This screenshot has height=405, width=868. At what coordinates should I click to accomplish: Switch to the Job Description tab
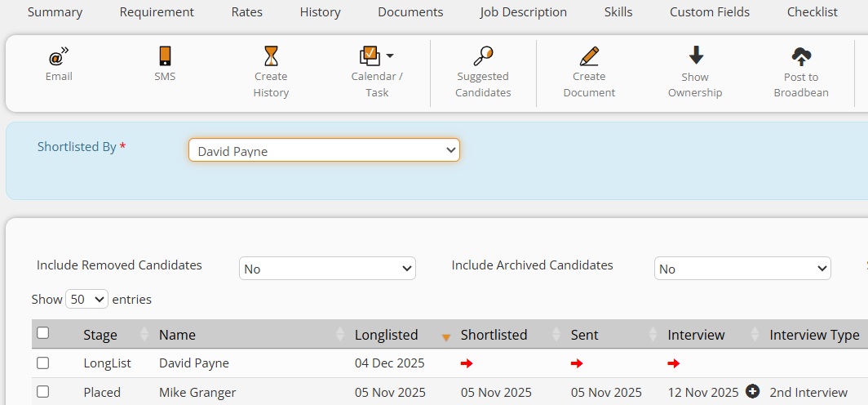tap(523, 12)
